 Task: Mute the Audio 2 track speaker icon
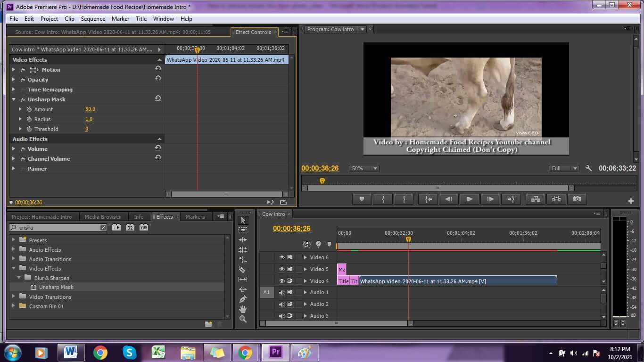point(282,304)
